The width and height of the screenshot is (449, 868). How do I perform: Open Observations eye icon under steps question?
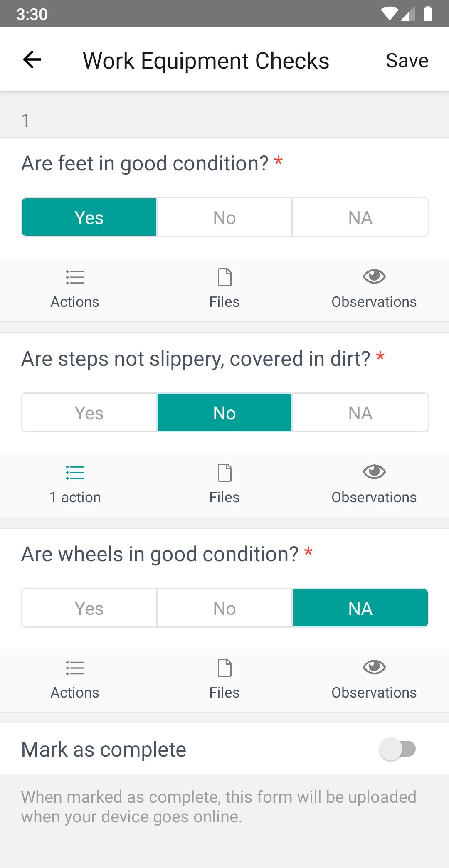click(374, 472)
